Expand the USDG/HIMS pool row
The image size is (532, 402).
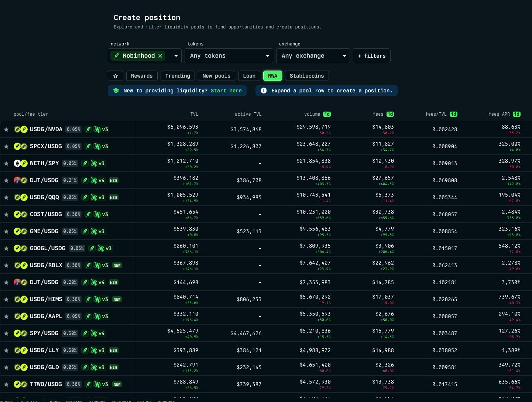266,299
